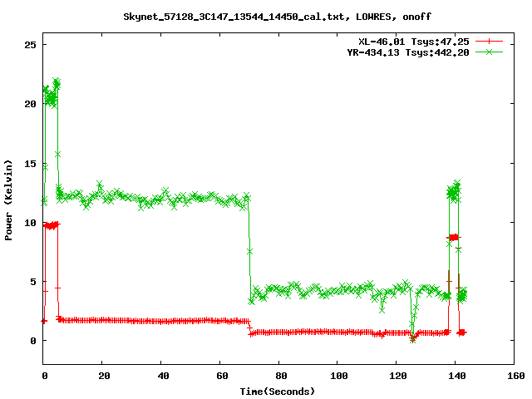Click x-axis tick label 80

click(x=281, y=376)
